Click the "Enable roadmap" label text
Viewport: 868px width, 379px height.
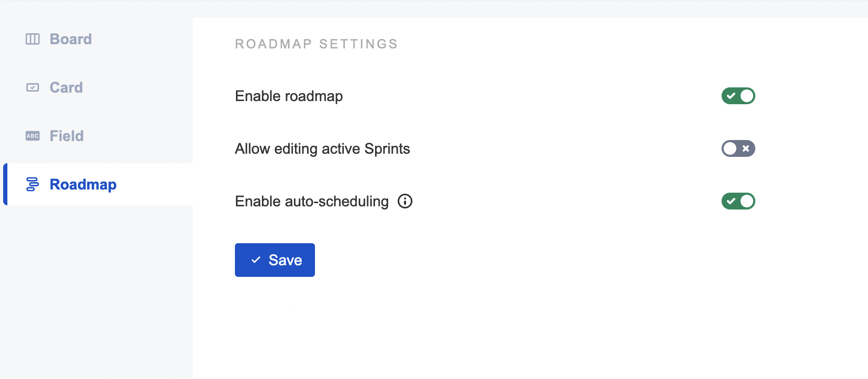289,96
